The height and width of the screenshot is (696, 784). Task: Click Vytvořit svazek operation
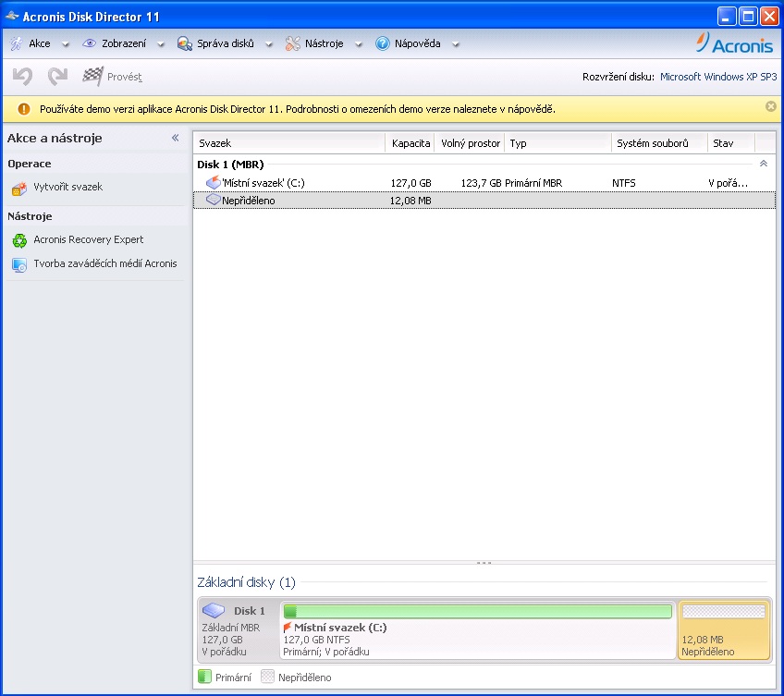click(x=68, y=187)
